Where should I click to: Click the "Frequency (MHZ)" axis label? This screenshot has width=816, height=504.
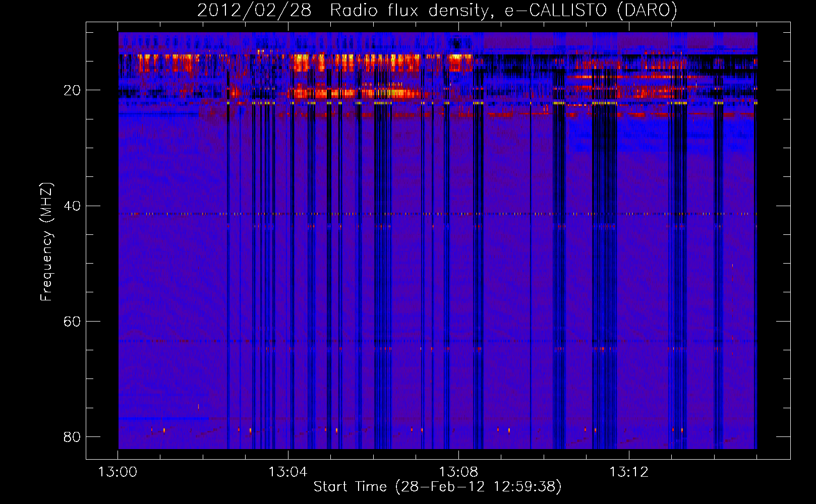coord(46,242)
